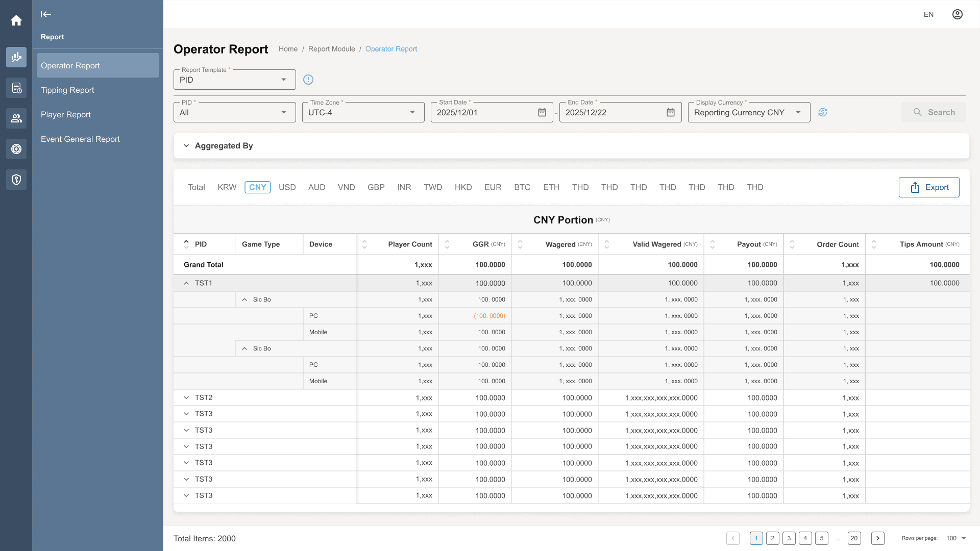Sort by the Tips Amount column

(x=874, y=244)
